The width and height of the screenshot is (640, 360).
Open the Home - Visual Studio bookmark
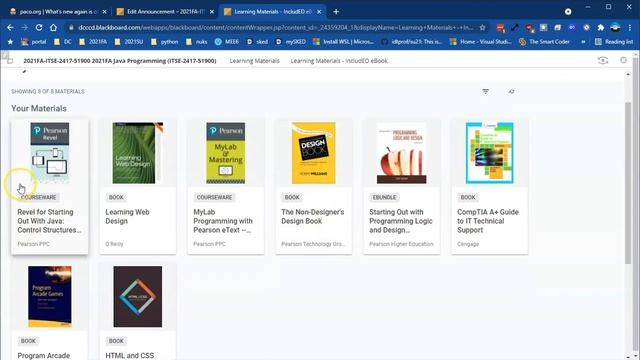(x=480, y=42)
